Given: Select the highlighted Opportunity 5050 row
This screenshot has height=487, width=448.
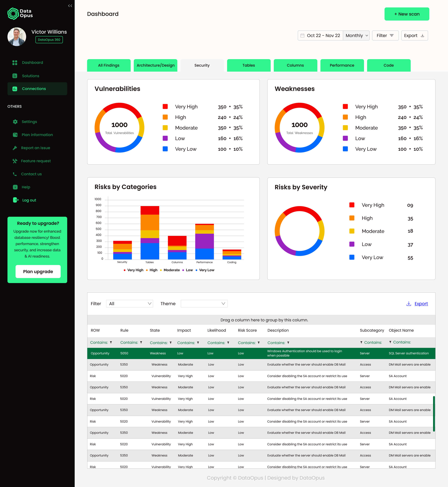Looking at the screenshot, I should pyautogui.click(x=261, y=354).
